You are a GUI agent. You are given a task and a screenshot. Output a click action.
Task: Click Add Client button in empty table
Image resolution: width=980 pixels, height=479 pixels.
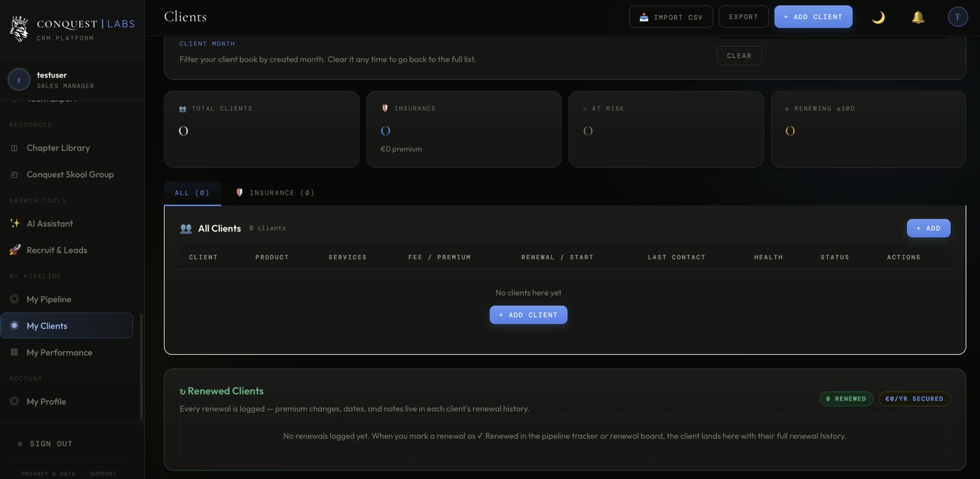pos(528,315)
